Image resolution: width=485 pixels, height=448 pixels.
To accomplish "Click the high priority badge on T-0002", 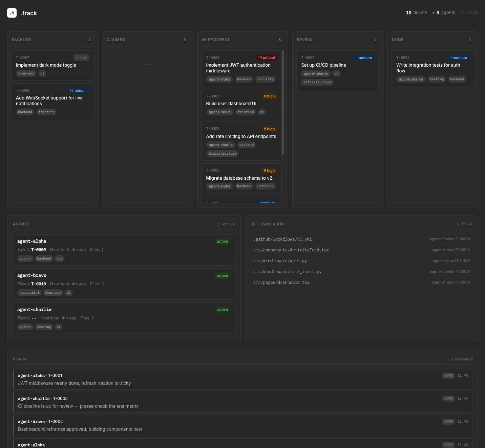I will coord(269,96).
